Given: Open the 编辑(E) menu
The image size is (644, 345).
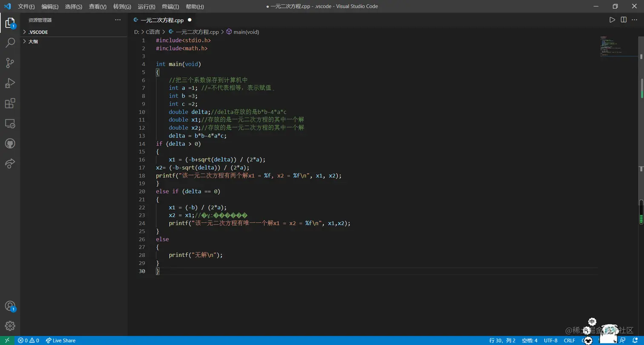Looking at the screenshot, I should pos(50,6).
